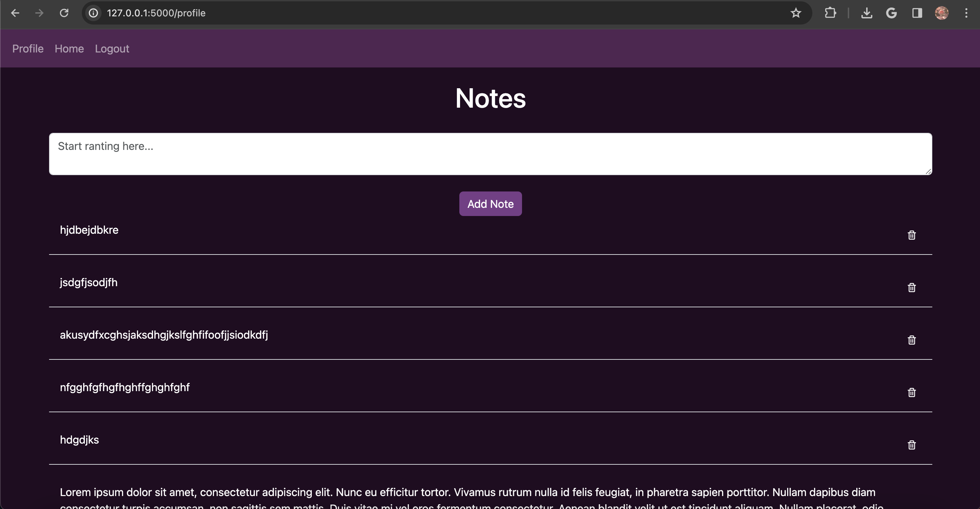Focus the 'Start ranting here...' text area
Viewport: 980px width, 509px height.
490,154
